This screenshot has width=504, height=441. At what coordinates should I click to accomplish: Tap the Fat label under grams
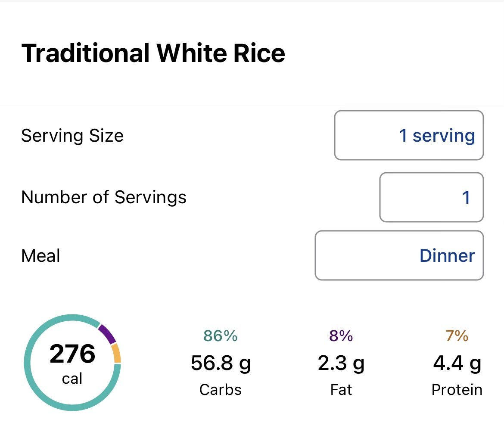point(341,390)
